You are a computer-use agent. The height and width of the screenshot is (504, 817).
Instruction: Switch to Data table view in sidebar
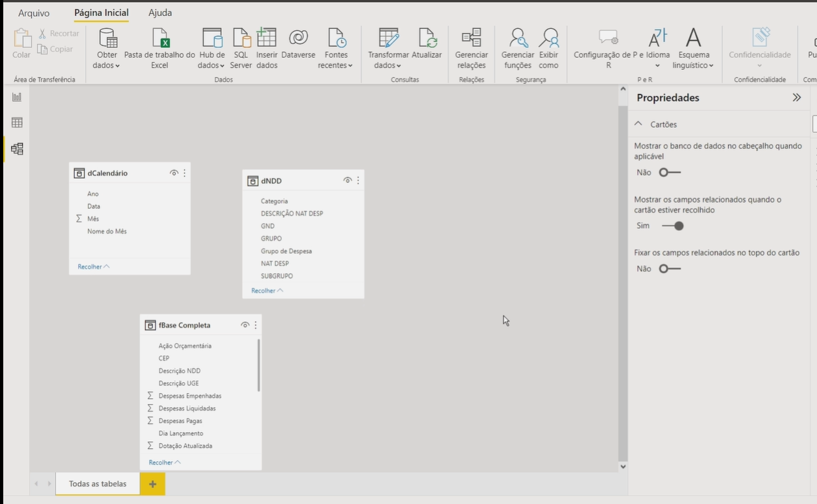[x=17, y=123]
